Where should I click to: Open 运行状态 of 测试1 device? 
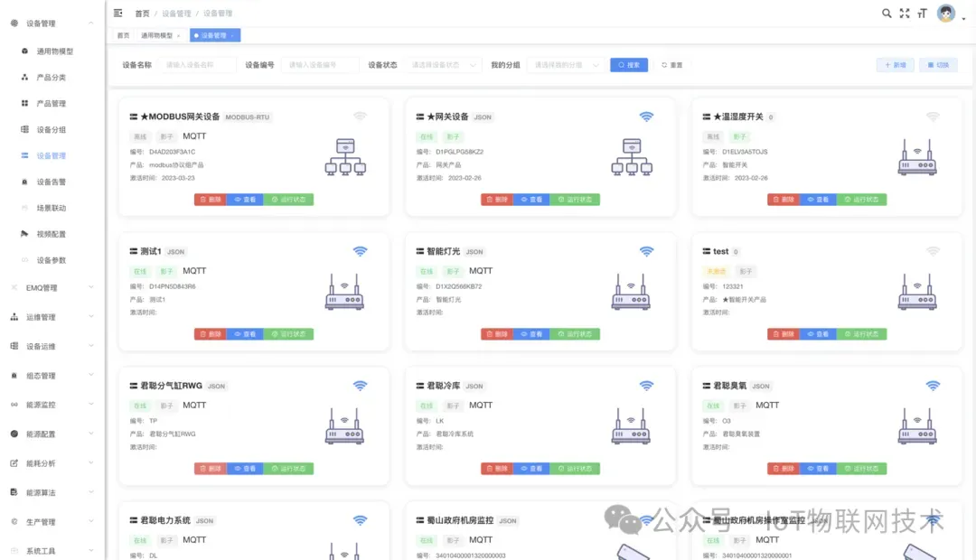click(x=288, y=334)
